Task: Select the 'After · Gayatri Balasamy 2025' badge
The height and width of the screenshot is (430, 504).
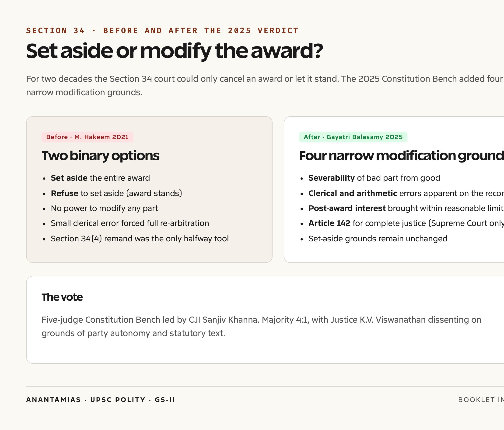Action: [x=353, y=137]
